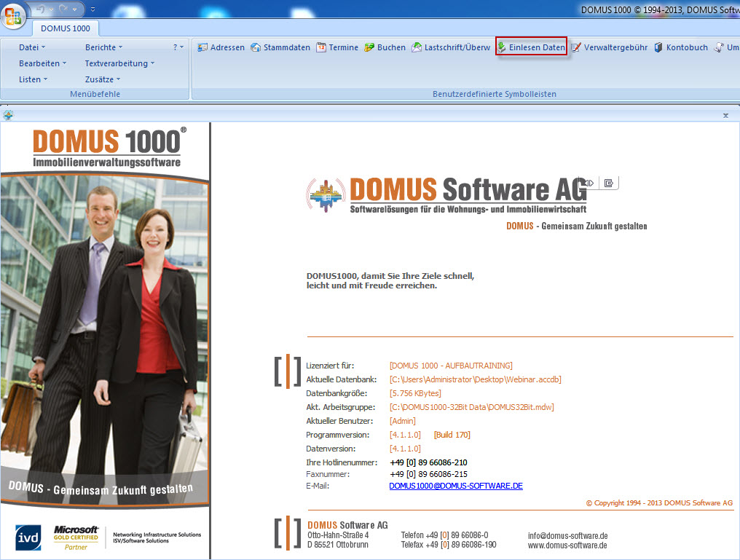Click the export box-arrow icon beside DOMUS logo

pyautogui.click(x=609, y=183)
